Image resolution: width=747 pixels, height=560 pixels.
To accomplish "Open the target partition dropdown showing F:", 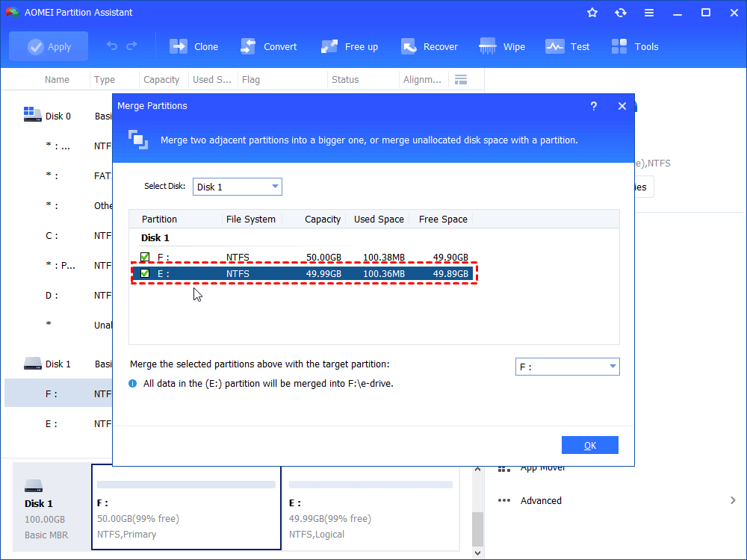I will tap(568, 367).
